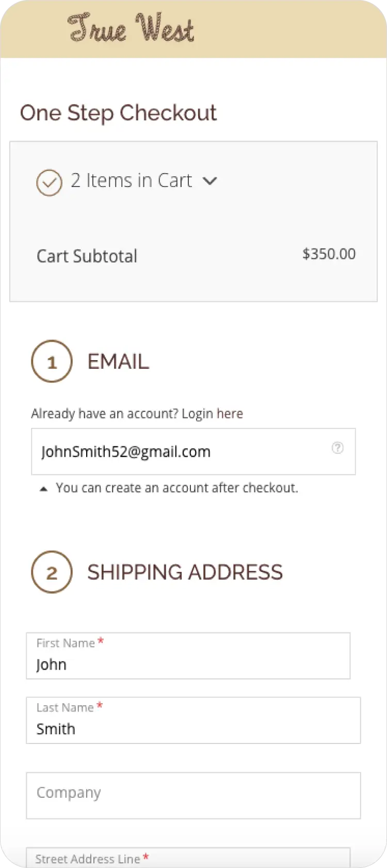Focus the Last Name field
Screen dimensions: 387x868
click(x=193, y=720)
